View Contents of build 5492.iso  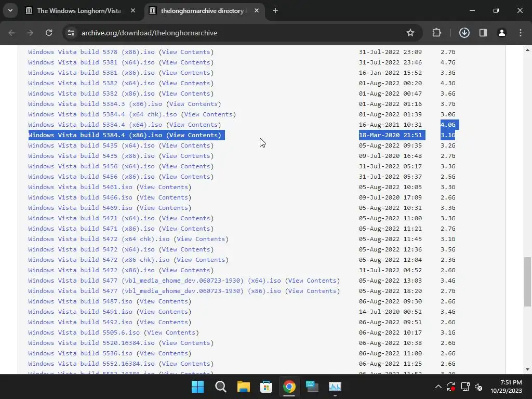164,322
